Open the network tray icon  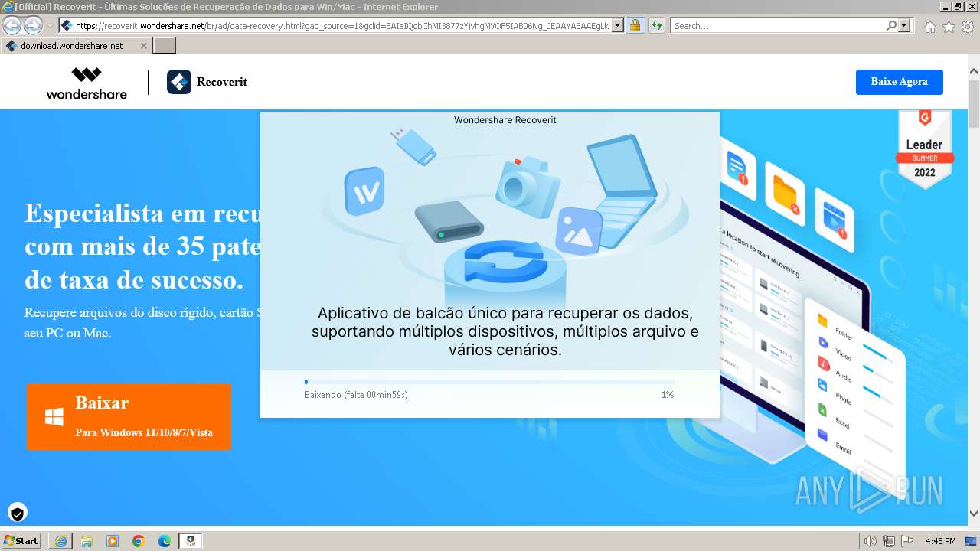tap(889, 541)
